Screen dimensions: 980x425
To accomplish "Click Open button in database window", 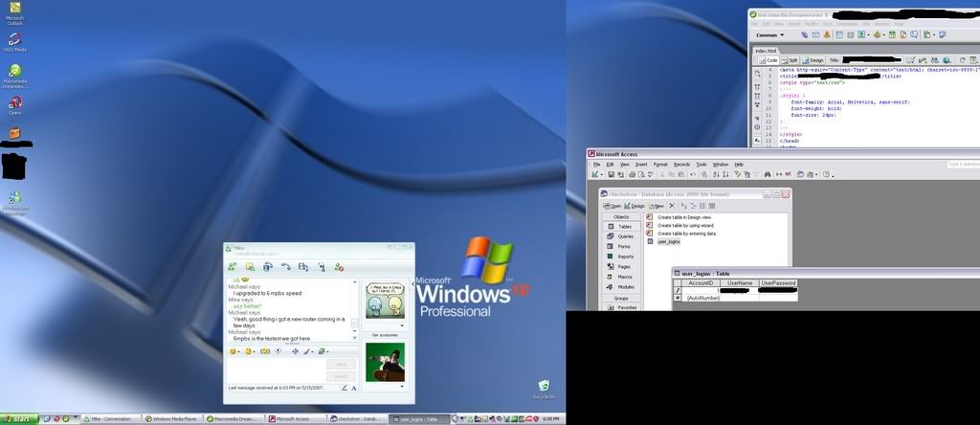I will pyautogui.click(x=612, y=206).
